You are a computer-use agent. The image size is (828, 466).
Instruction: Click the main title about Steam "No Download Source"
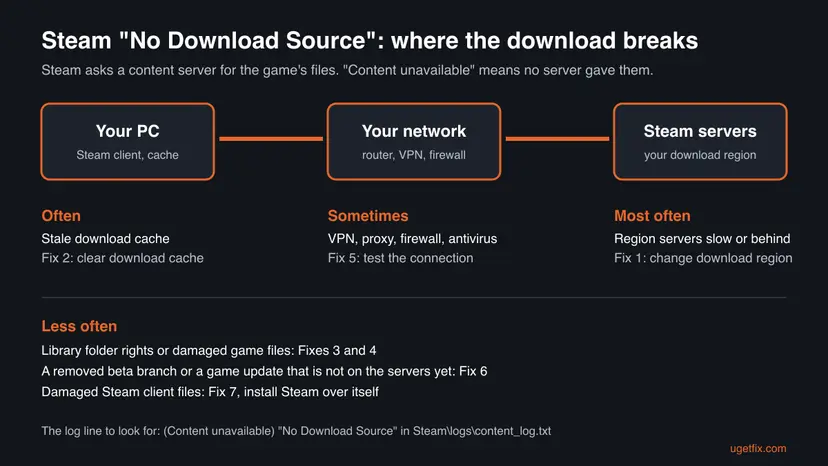[x=370, y=41]
